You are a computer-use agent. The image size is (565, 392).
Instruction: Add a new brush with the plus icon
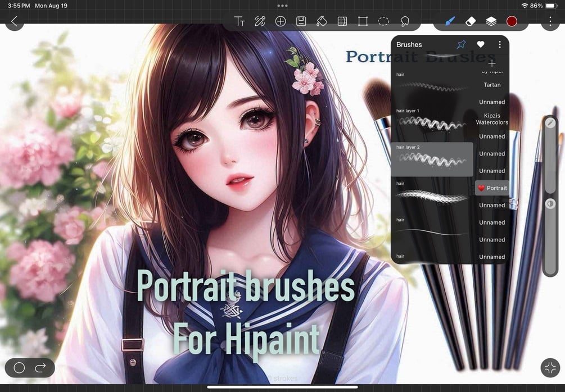pos(492,63)
